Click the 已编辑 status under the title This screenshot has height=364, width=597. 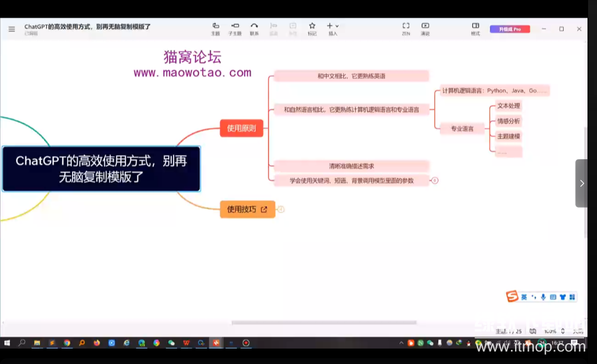coord(31,33)
